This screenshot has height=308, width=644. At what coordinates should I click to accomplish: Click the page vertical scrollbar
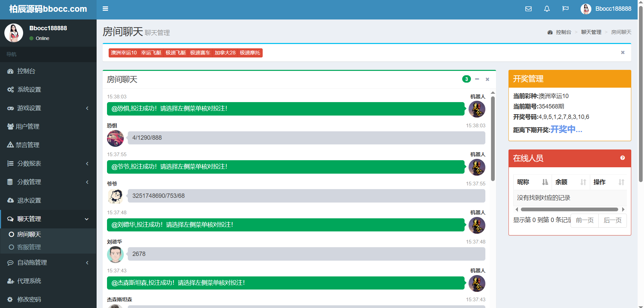click(641, 94)
